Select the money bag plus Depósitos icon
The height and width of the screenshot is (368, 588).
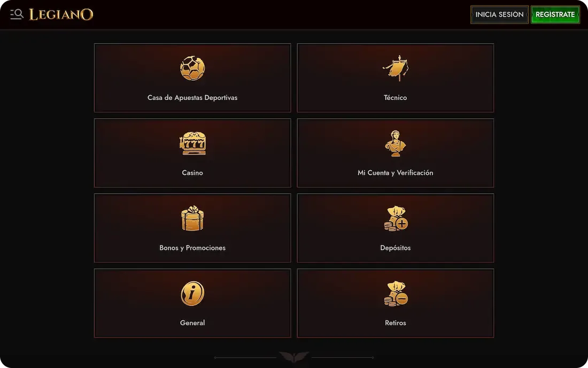click(x=396, y=218)
